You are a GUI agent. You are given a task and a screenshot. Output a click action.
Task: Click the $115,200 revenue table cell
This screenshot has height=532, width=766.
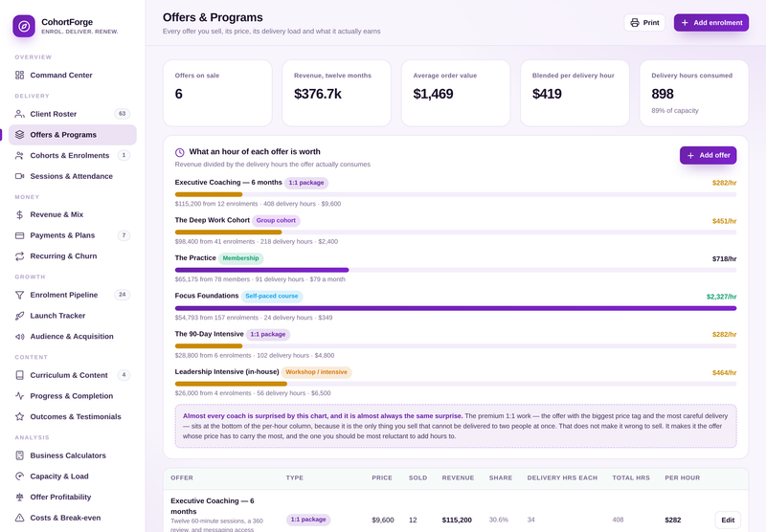coord(457,520)
